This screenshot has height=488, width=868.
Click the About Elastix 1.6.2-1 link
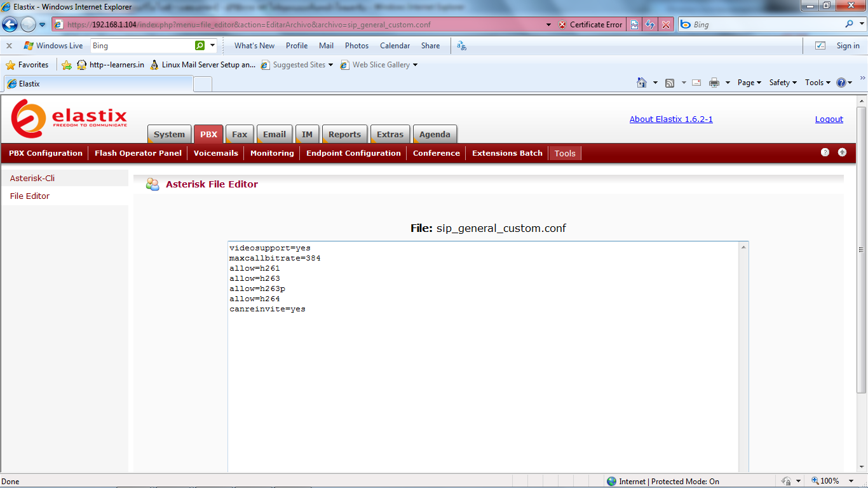tap(670, 119)
